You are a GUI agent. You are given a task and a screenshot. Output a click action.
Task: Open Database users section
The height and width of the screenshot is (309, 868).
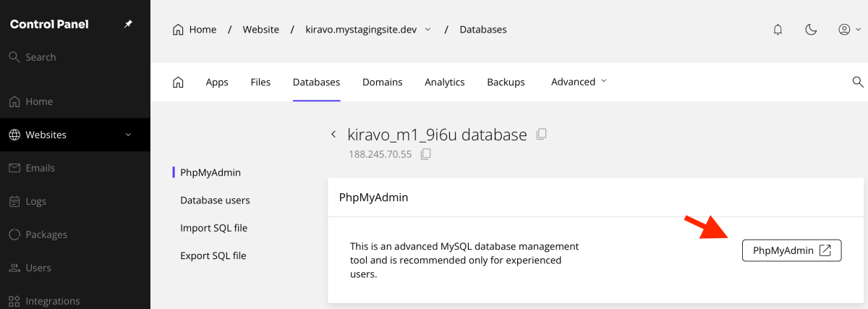[x=215, y=200]
